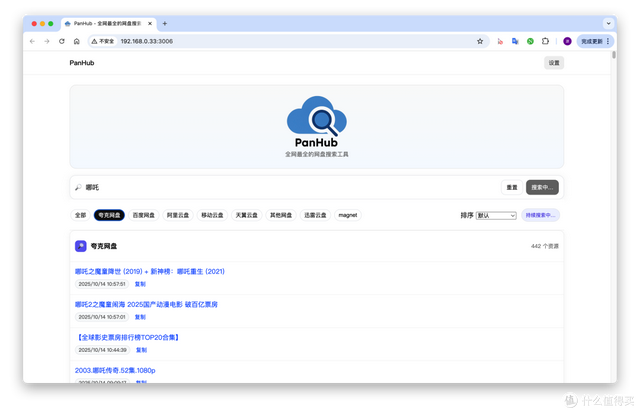Screen dimensions: 640x414
Task: Click the not-secure warning badge
Action: coord(103,41)
